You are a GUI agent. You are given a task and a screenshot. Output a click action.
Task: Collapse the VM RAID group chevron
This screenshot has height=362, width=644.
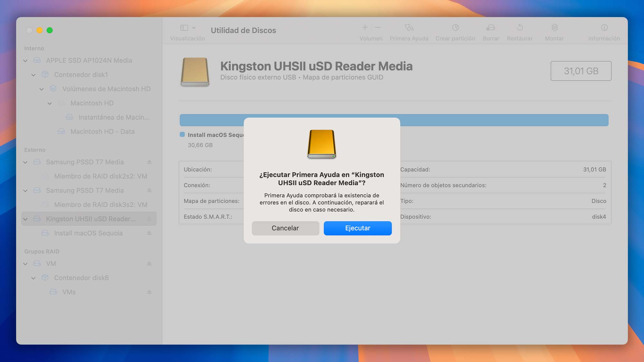tap(25, 264)
